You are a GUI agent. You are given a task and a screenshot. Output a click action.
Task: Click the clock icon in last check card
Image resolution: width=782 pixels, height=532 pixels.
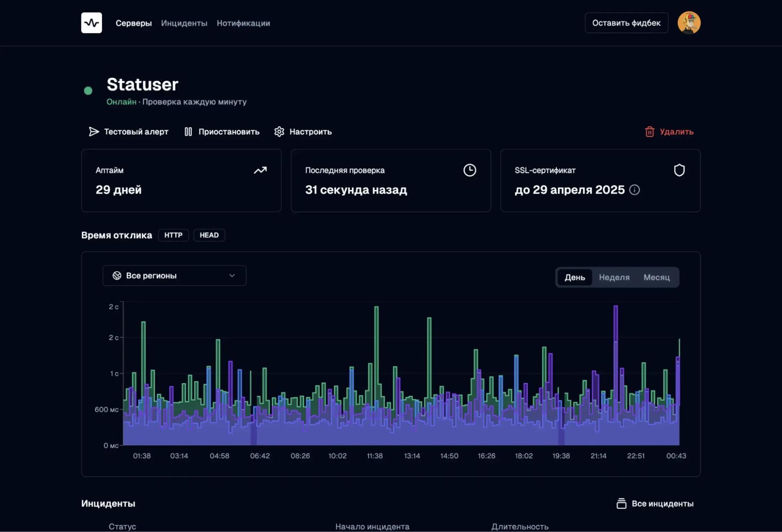tap(469, 170)
